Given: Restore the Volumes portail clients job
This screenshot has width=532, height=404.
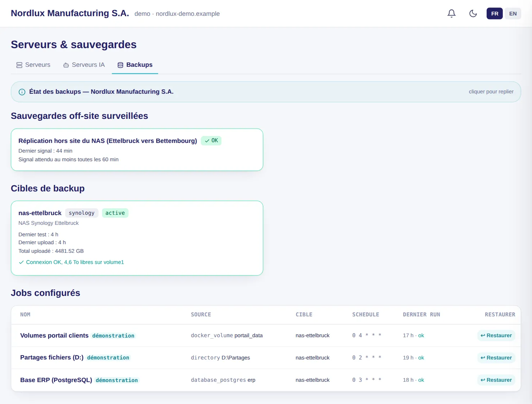Looking at the screenshot, I should point(496,335).
